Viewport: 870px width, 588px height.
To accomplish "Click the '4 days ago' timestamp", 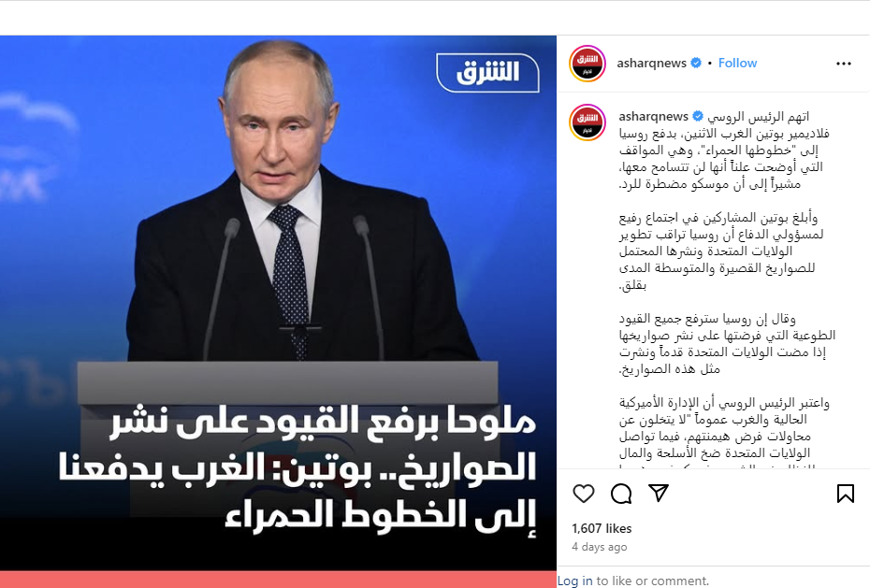I will coord(600,547).
